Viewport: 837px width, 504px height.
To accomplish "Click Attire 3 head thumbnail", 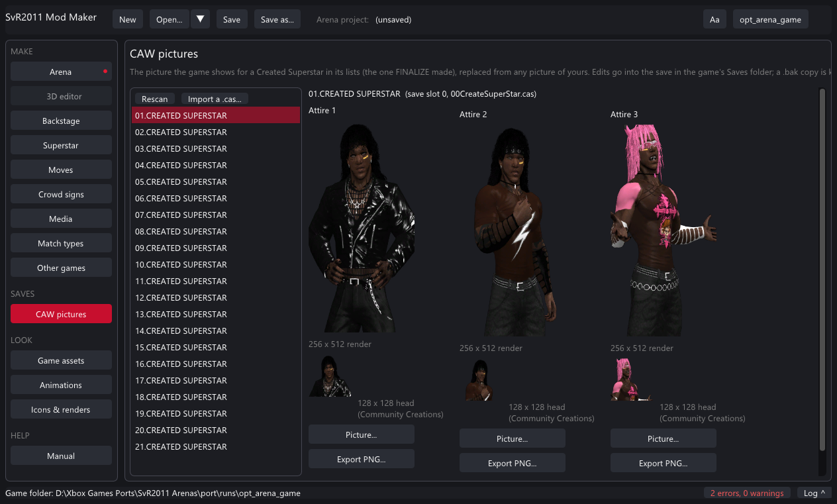I will [x=632, y=379].
